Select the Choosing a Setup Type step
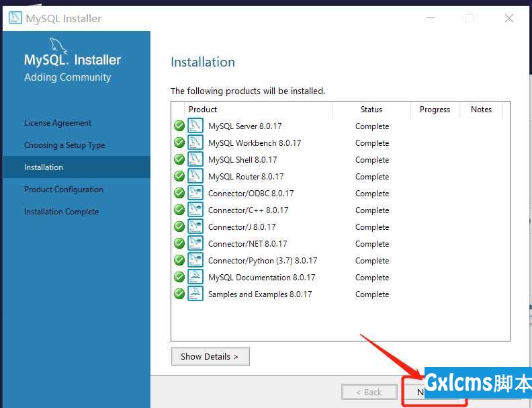This screenshot has height=408, width=532. pos(64,145)
